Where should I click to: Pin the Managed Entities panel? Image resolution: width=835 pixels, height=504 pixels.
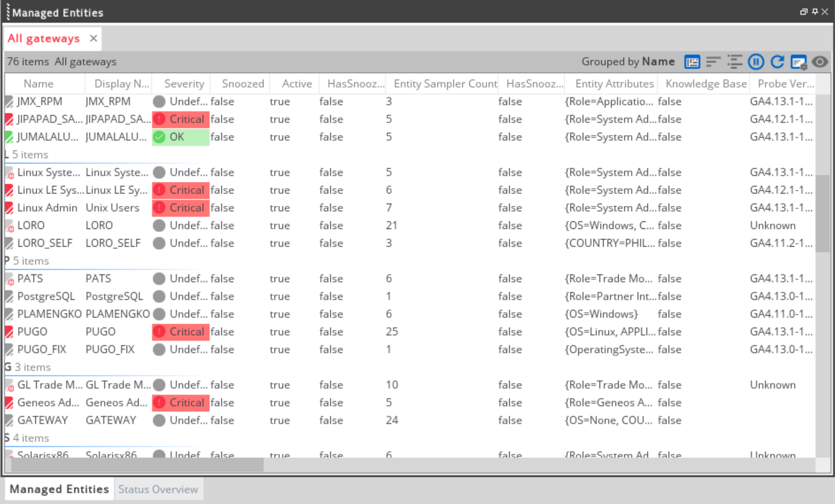point(814,12)
